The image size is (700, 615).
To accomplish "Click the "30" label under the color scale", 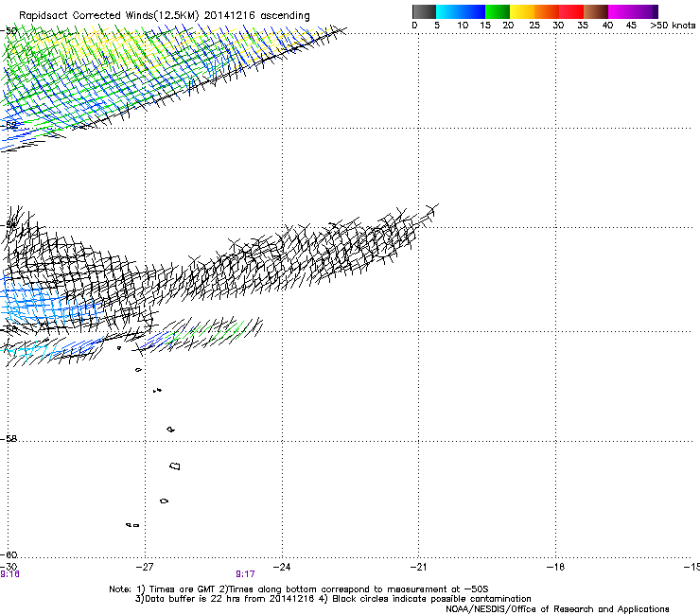I will (x=558, y=26).
